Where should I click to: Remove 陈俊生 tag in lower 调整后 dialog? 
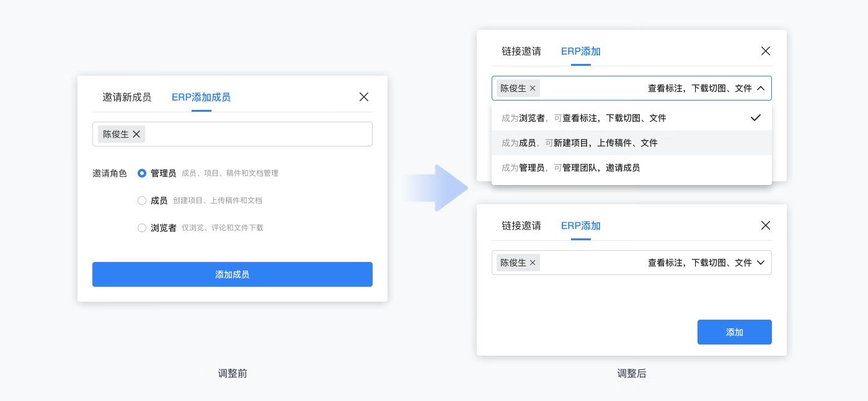pyautogui.click(x=533, y=263)
